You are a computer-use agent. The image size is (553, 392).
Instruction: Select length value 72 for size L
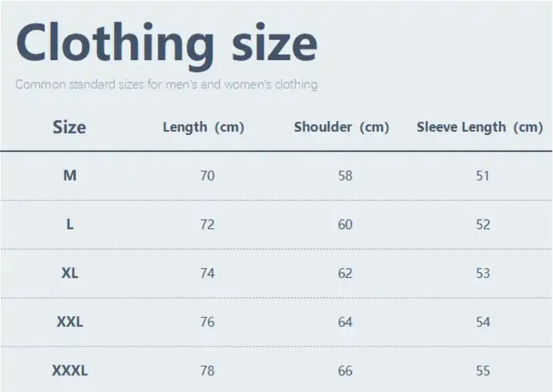(207, 224)
